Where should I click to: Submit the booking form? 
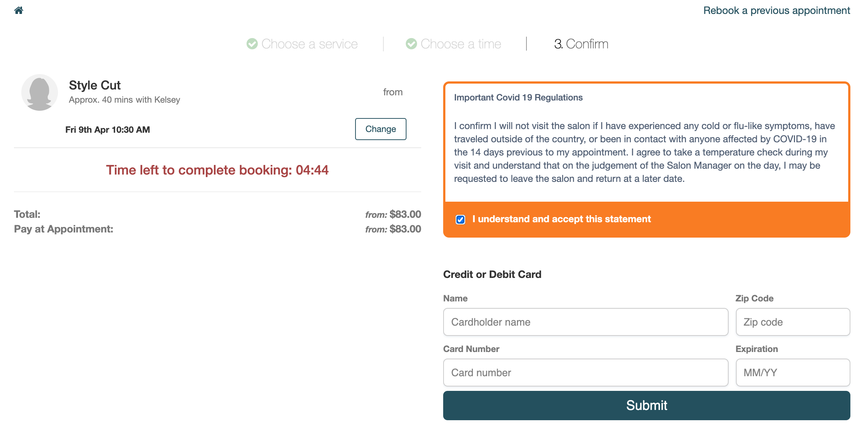point(646,406)
